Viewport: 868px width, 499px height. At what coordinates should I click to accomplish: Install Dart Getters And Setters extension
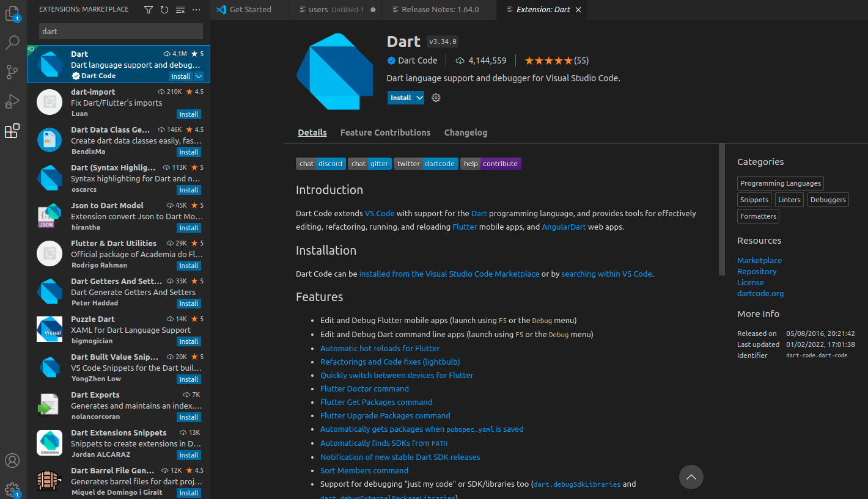pyautogui.click(x=189, y=304)
